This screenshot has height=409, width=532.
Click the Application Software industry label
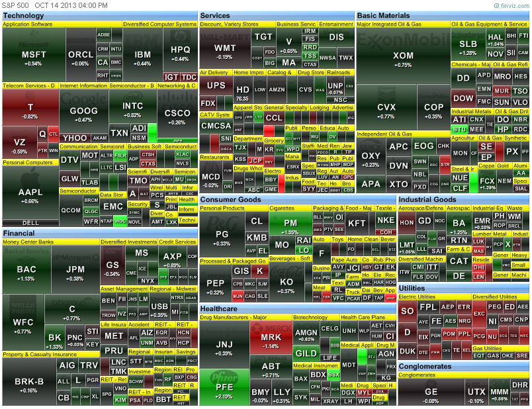28,24
